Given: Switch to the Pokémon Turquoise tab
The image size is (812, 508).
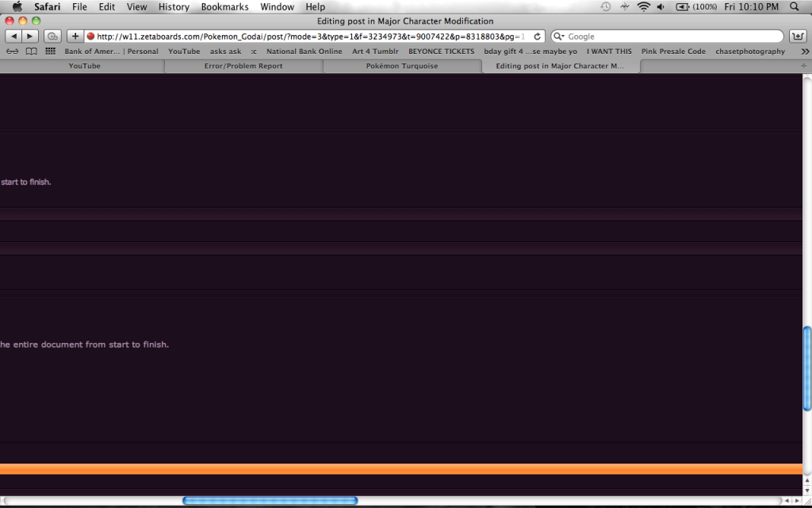Looking at the screenshot, I should 401,66.
